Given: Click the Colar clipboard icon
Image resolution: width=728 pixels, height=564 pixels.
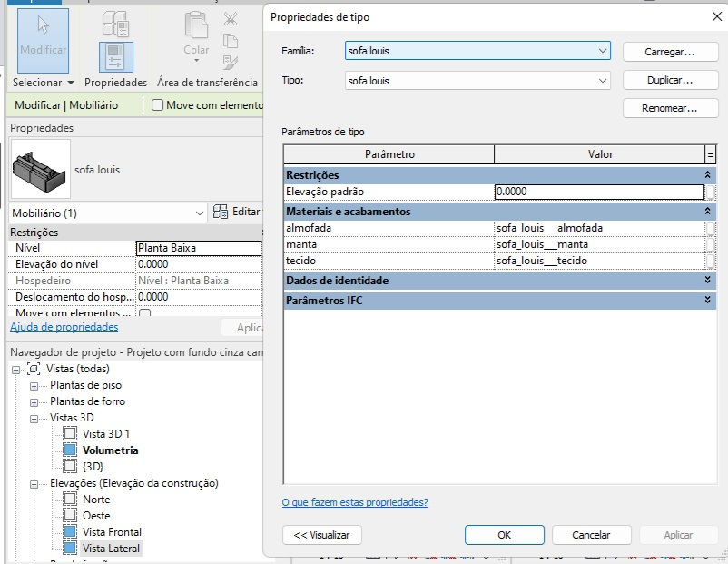Looking at the screenshot, I should pyautogui.click(x=196, y=25).
